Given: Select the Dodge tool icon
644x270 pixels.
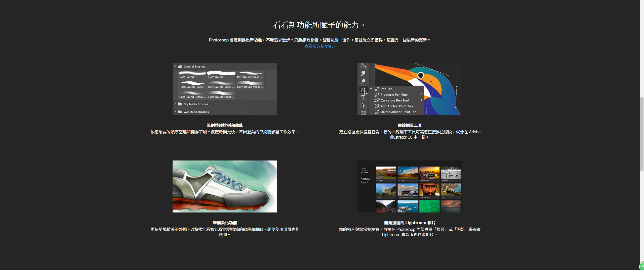Looking at the screenshot, I should (x=363, y=82).
